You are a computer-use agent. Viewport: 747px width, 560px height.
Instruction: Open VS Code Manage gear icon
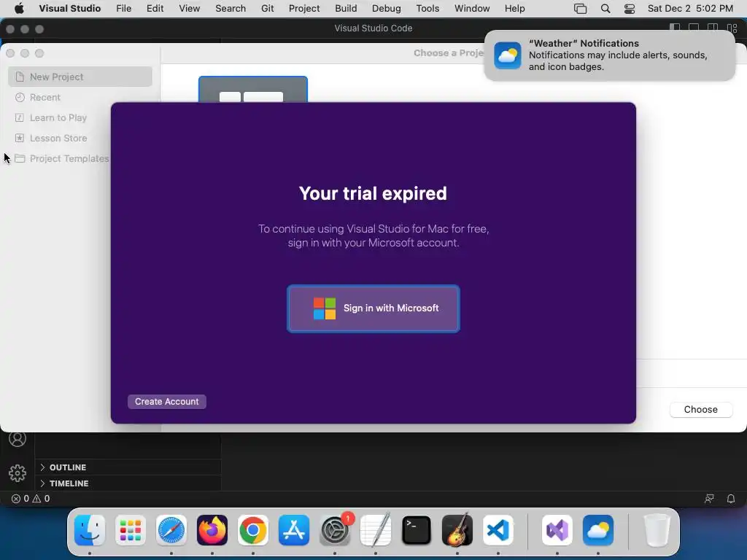click(18, 472)
